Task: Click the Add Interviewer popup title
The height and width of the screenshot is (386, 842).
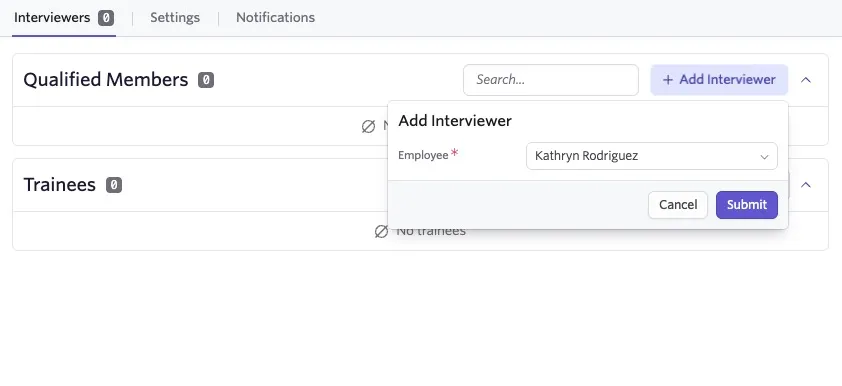Action: (455, 121)
